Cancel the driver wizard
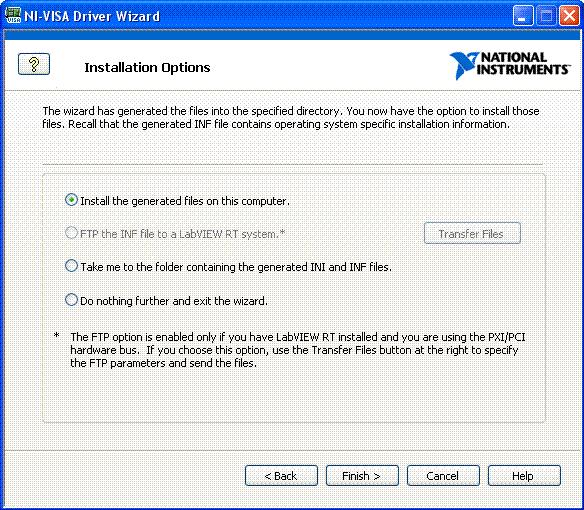The image size is (584, 510). coord(443,476)
